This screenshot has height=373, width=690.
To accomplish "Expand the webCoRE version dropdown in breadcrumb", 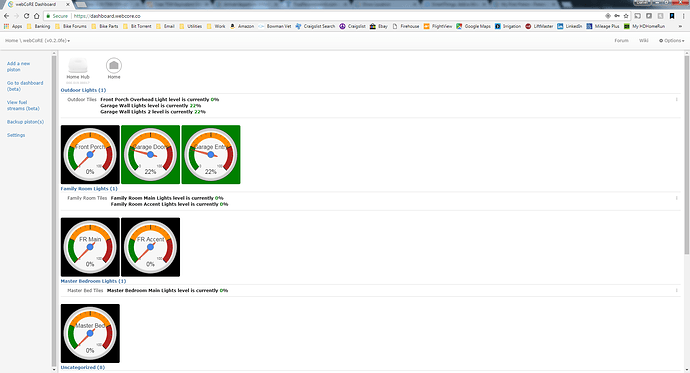I will tap(46, 40).
